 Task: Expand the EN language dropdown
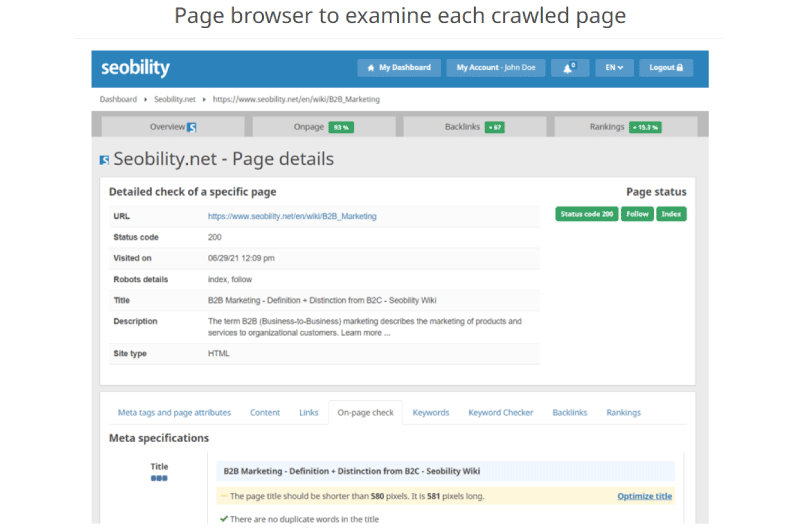tap(614, 67)
